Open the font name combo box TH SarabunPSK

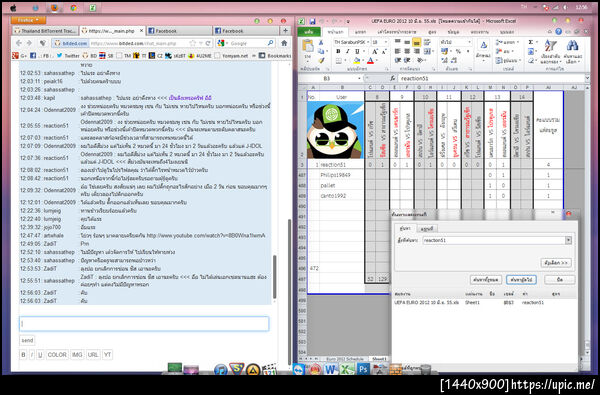(x=351, y=42)
